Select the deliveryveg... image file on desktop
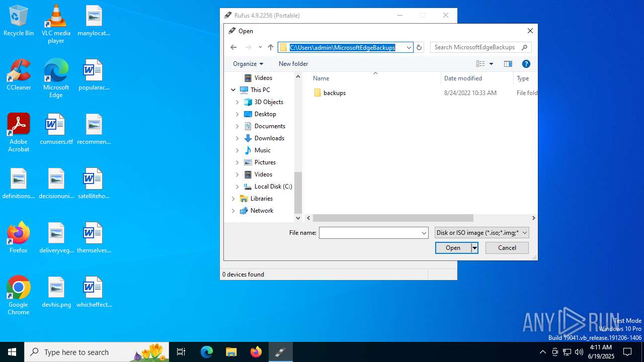The width and height of the screenshot is (644, 362). [56, 238]
